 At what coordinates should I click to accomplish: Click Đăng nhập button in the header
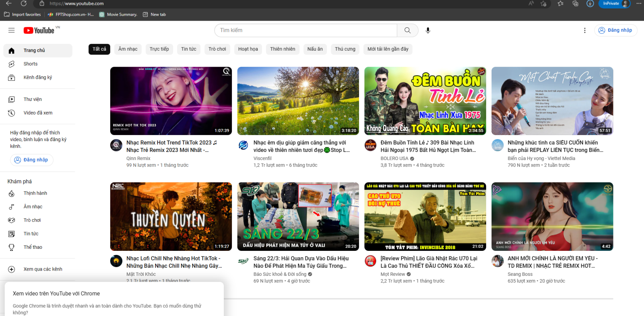[x=615, y=30]
